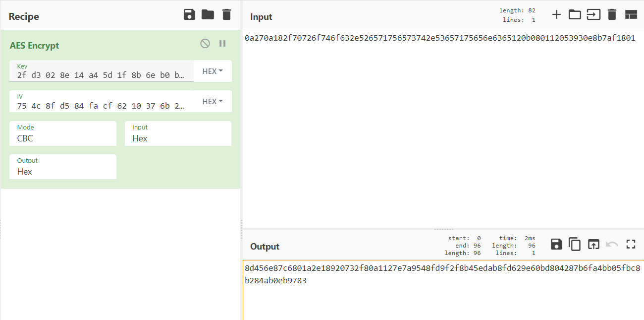Screen dimensions: 644x320
Task: Add a new input tab
Action: [556, 15]
